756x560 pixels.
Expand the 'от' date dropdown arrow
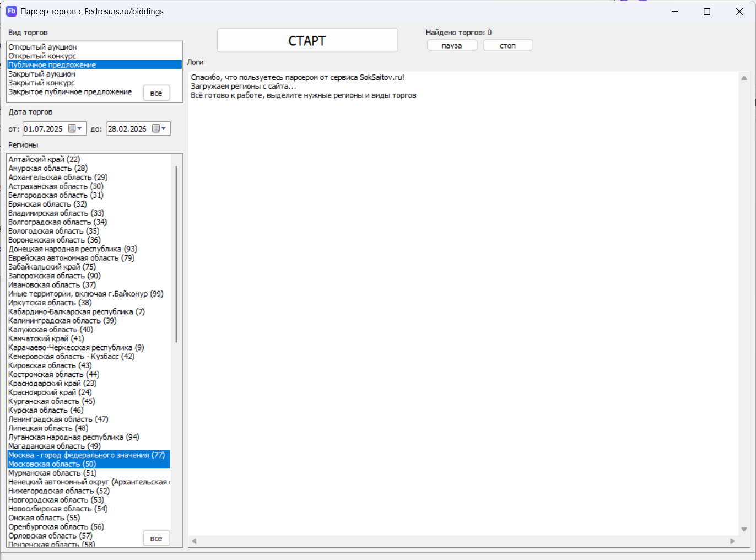(x=79, y=128)
